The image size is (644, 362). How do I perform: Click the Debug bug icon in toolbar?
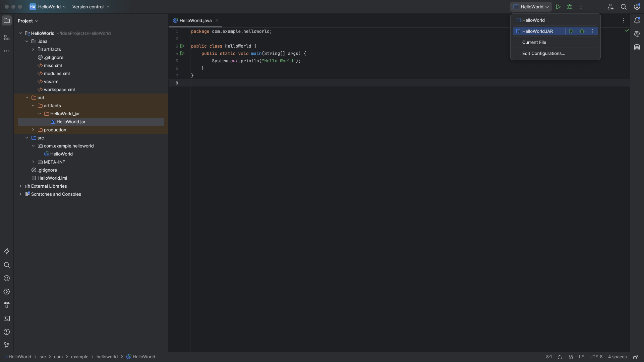pos(569,7)
